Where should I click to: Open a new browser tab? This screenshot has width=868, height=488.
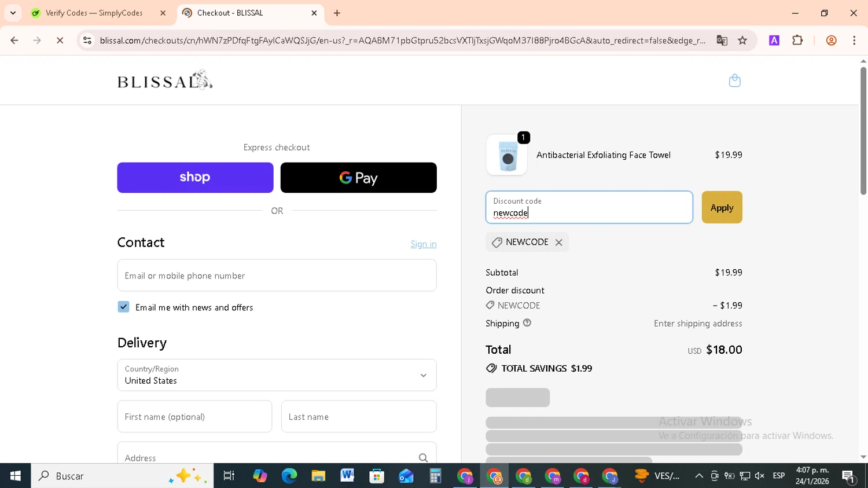pyautogui.click(x=337, y=13)
